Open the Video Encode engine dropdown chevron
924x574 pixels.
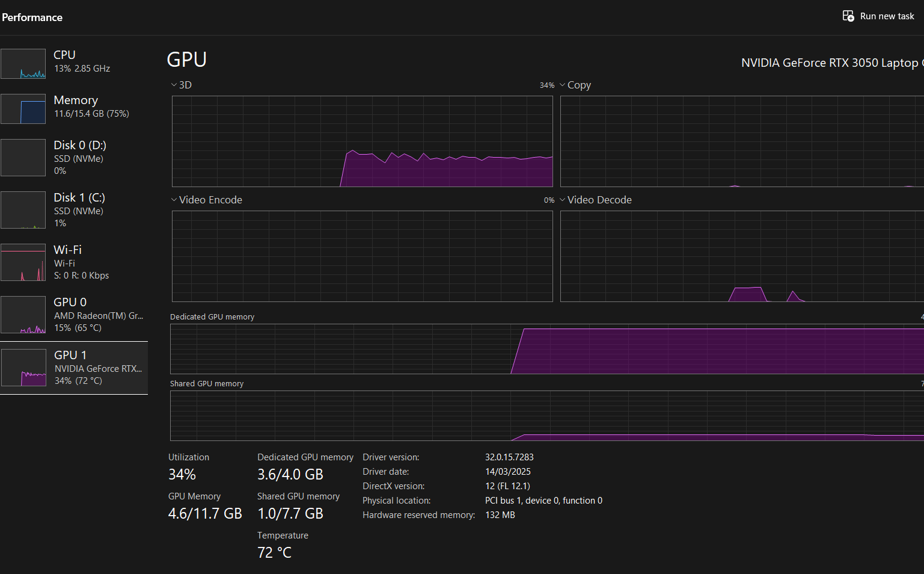pos(174,200)
